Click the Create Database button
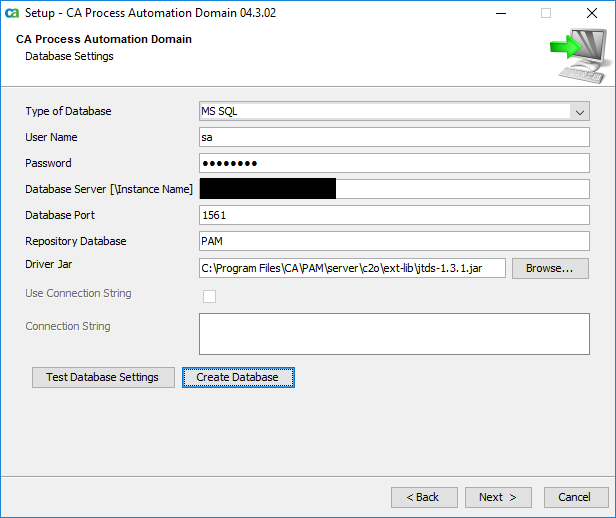The width and height of the screenshot is (616, 518). pyautogui.click(x=238, y=377)
